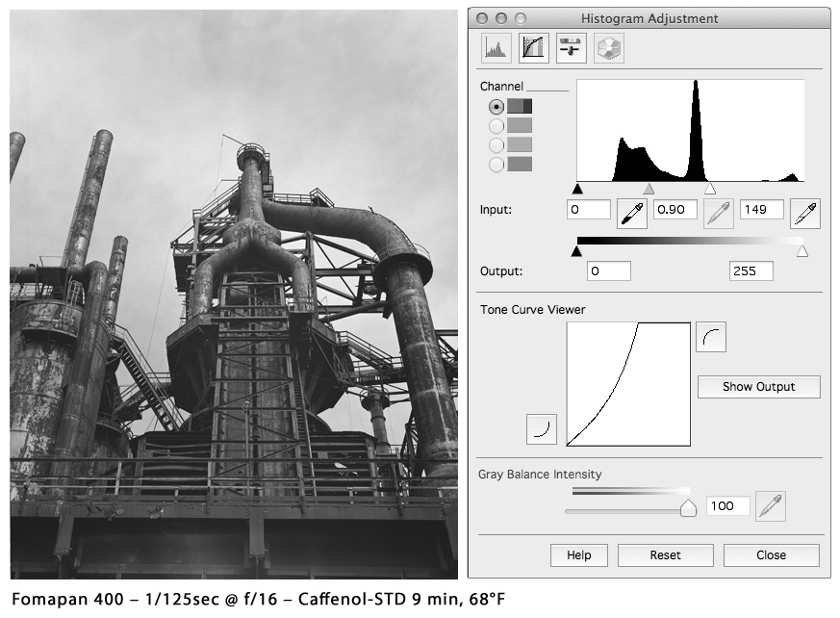Select the fourth channel radio button
Image resolution: width=840 pixels, height=618 pixels.
tap(496, 165)
